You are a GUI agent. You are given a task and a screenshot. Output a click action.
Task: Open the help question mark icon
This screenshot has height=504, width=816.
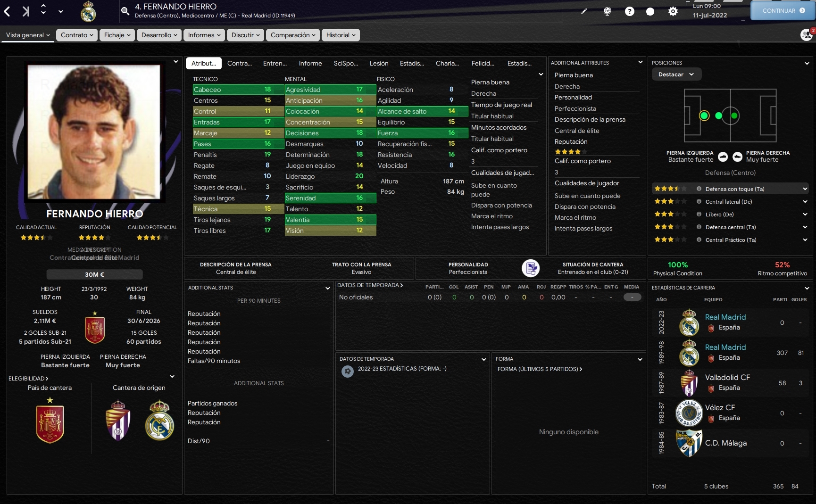(x=630, y=11)
